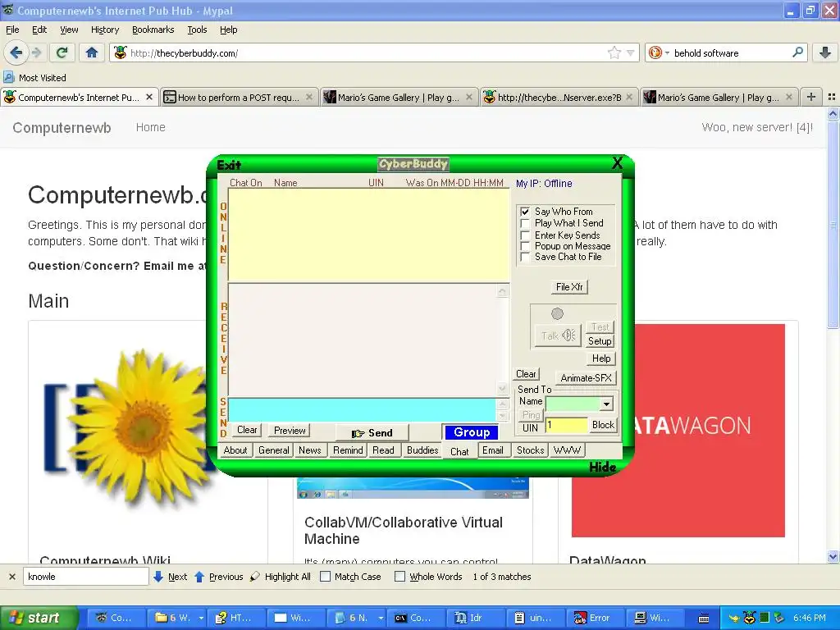Viewport: 840px width, 630px height.
Task: Open the browser Home icon
Action: pos(92,52)
